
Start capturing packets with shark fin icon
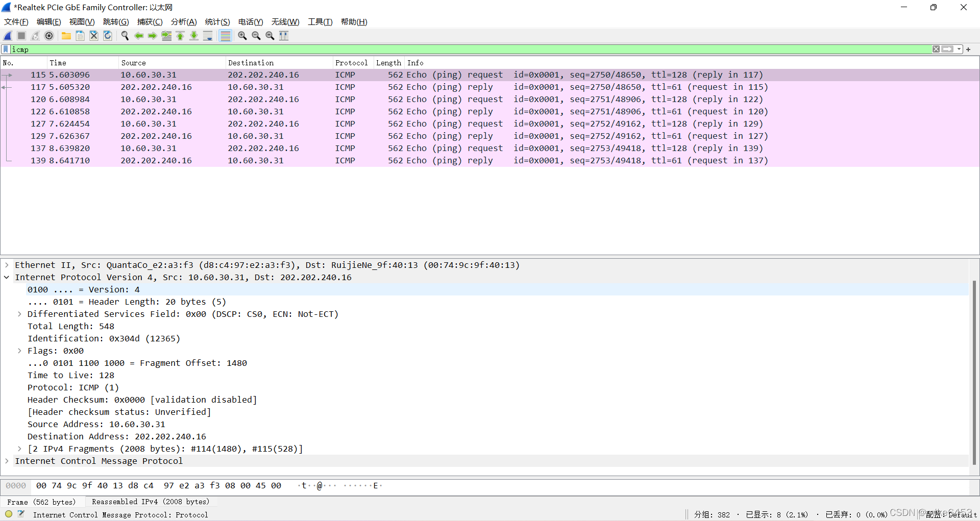click(x=8, y=36)
